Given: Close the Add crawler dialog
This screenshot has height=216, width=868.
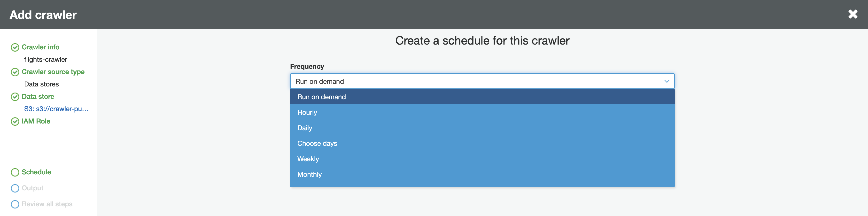Looking at the screenshot, I should [853, 14].
